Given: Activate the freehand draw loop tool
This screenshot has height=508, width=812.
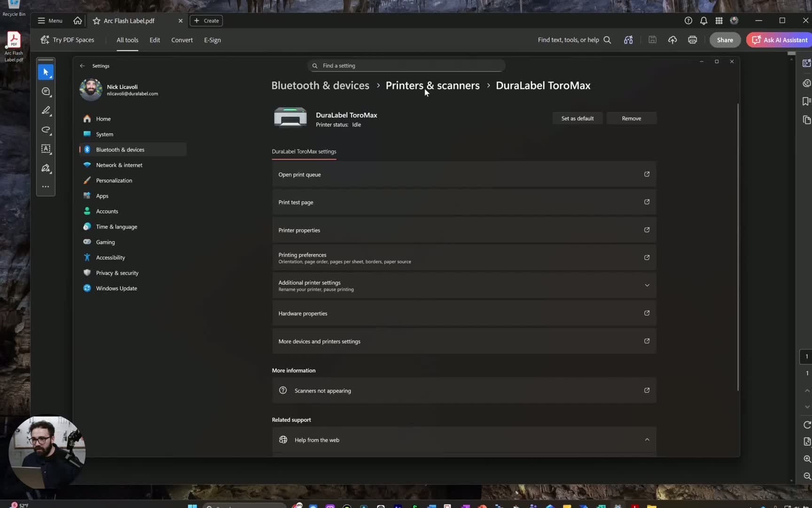Looking at the screenshot, I should coord(46,130).
